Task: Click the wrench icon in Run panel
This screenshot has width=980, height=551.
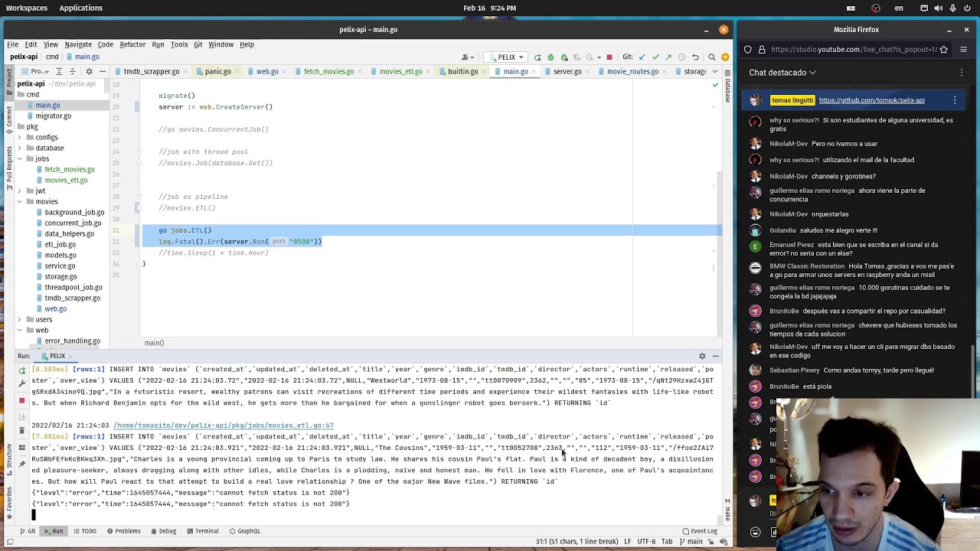Action: tap(22, 383)
